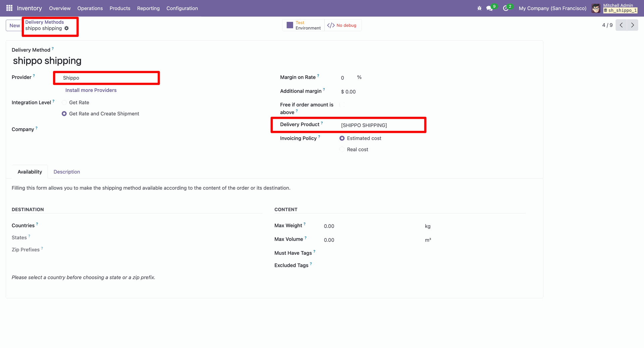
Task: Click the Install more Providers link
Action: click(x=91, y=90)
